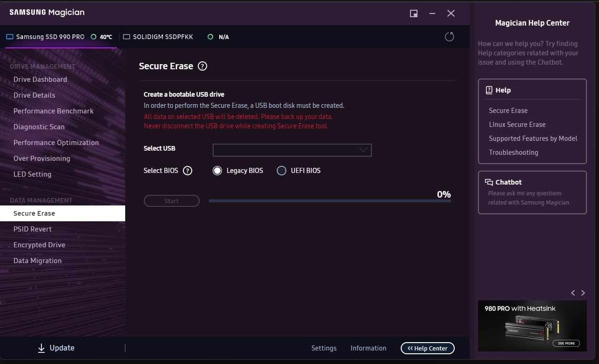Switch to Samsung SSD 990 PRO tab
The height and width of the screenshot is (364, 599).
(50, 37)
